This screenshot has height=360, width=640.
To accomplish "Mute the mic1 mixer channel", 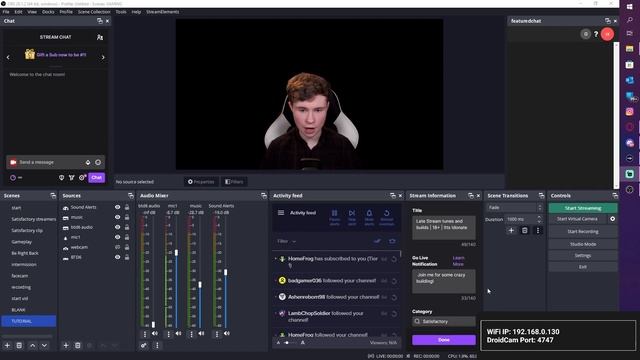I will click(178, 333).
